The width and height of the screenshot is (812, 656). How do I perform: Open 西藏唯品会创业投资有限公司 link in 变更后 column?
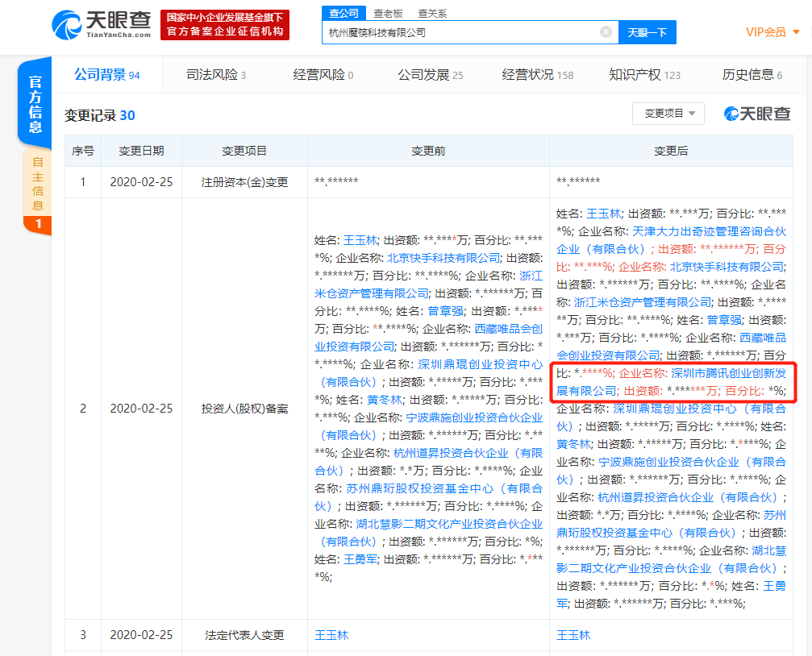coord(671,347)
